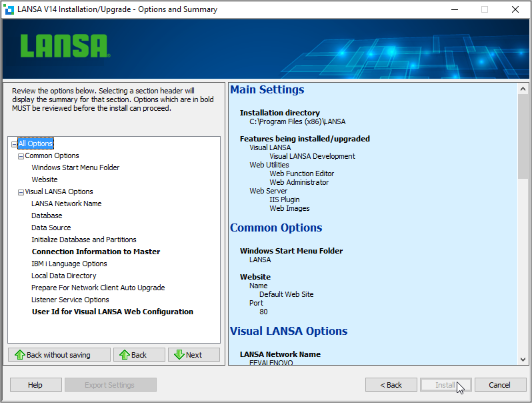
Task: Select Common Options section header
Action: tap(52, 155)
